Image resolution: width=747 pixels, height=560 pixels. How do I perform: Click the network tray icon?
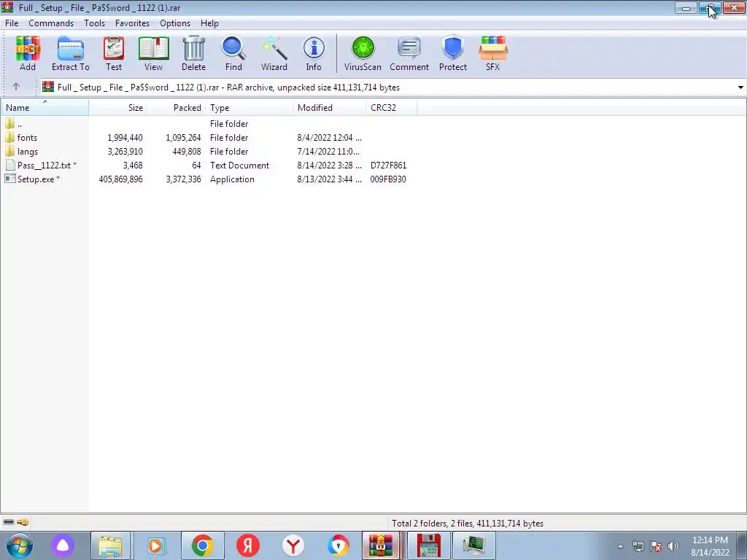(638, 546)
